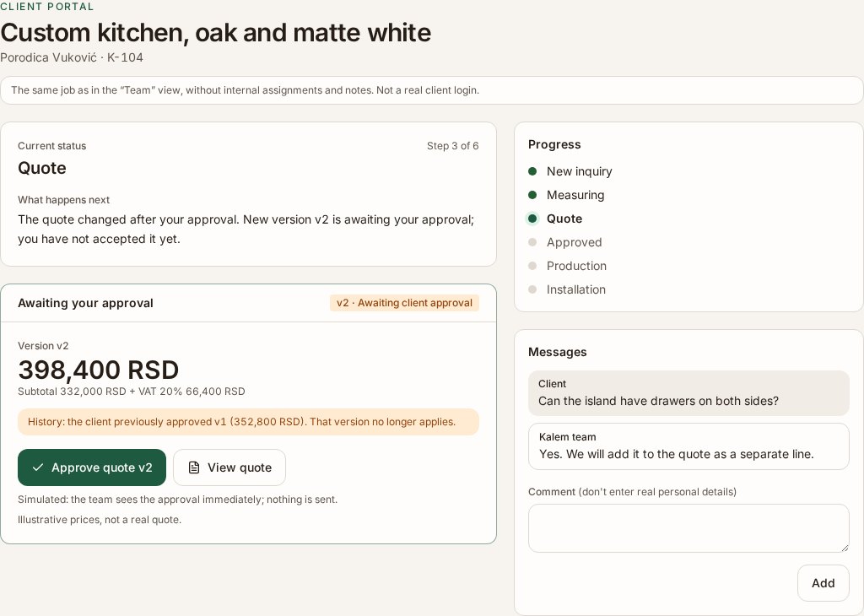
Task: Click the 'Illustrative prices, not a real quote' note
Action: tap(100, 520)
